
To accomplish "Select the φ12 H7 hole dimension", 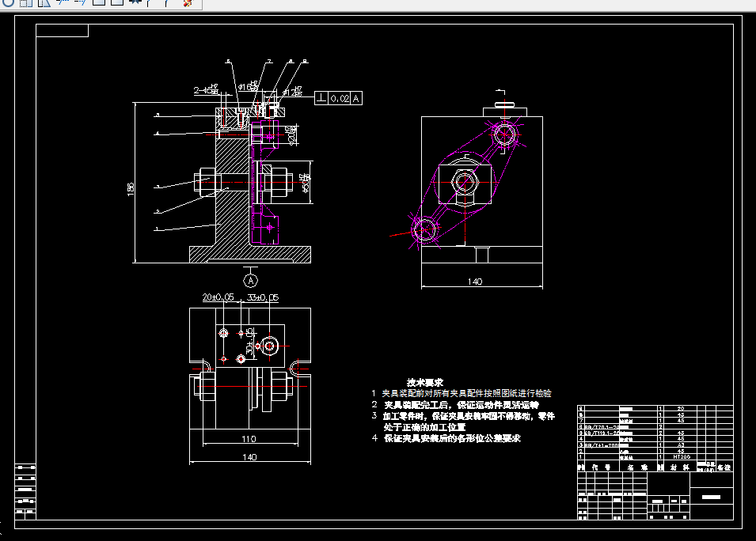I will point(293,91).
